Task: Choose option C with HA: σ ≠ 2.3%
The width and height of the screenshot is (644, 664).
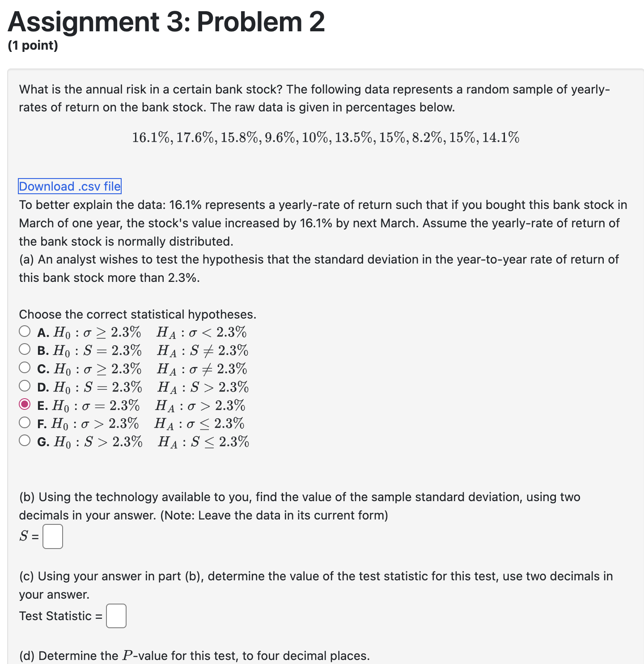Action: click(25, 368)
